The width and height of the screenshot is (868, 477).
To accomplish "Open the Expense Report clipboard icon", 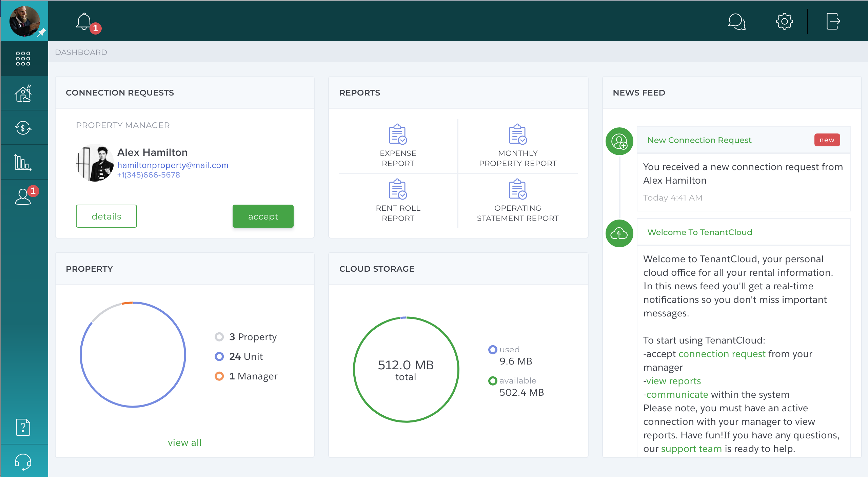I will coord(398,134).
